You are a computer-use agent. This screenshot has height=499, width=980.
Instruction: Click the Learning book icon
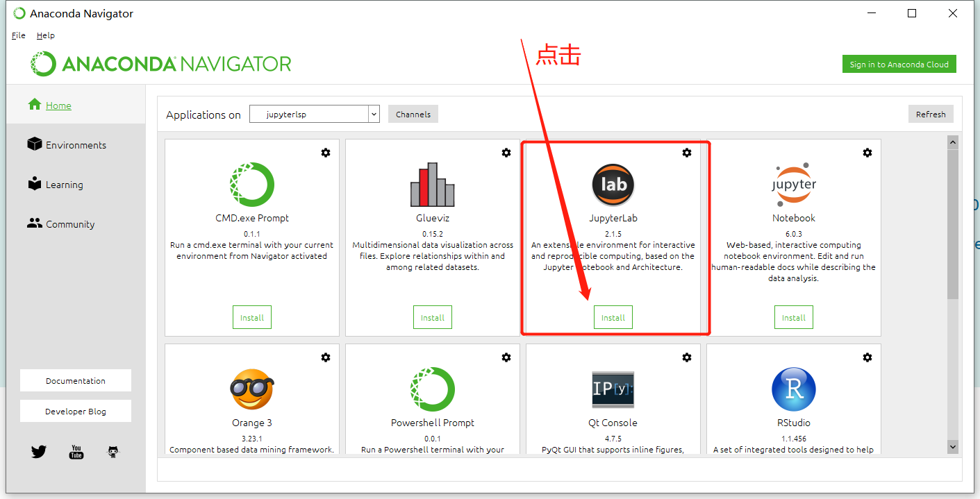pos(35,183)
